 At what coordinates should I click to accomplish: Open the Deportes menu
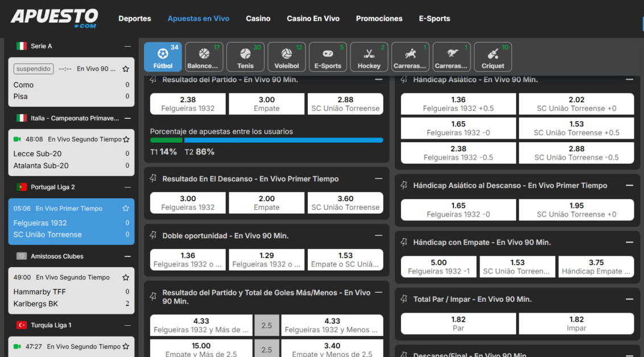[135, 18]
